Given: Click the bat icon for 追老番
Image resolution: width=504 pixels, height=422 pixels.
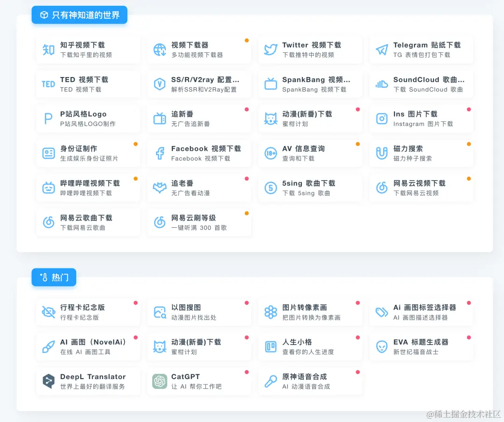Looking at the screenshot, I should [x=160, y=188].
